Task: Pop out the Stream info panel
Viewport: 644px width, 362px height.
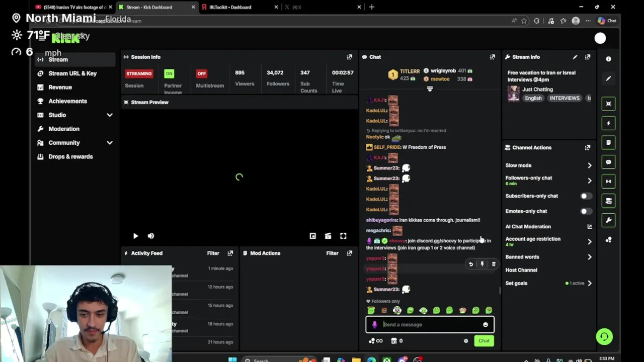Action: pos(588,57)
